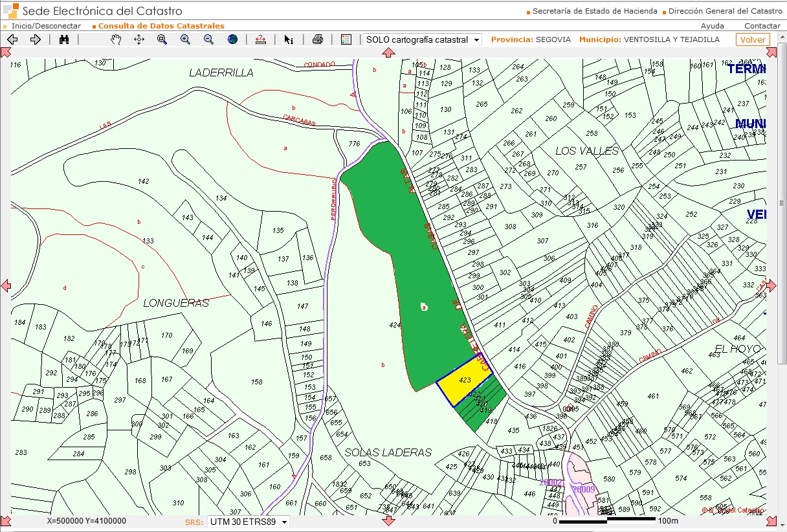The height and width of the screenshot is (532, 787).
Task: Select the measure distance ruler tool
Action: (x=261, y=39)
